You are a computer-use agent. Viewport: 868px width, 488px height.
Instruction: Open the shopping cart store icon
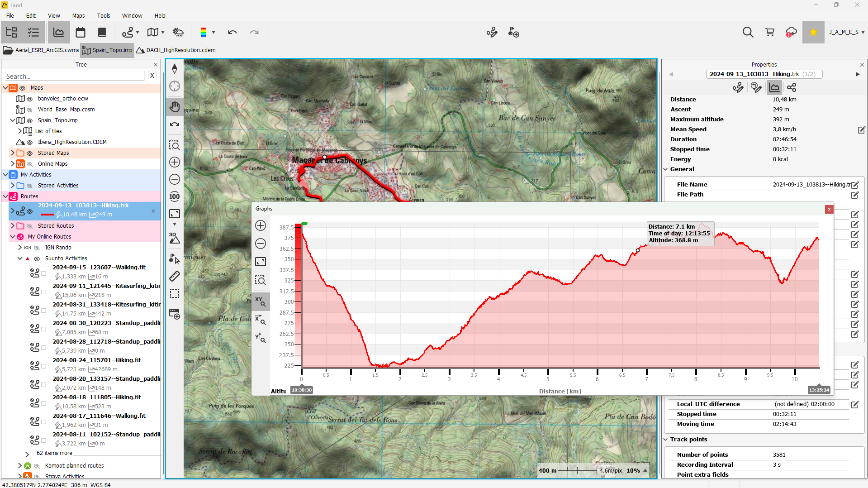(x=769, y=32)
